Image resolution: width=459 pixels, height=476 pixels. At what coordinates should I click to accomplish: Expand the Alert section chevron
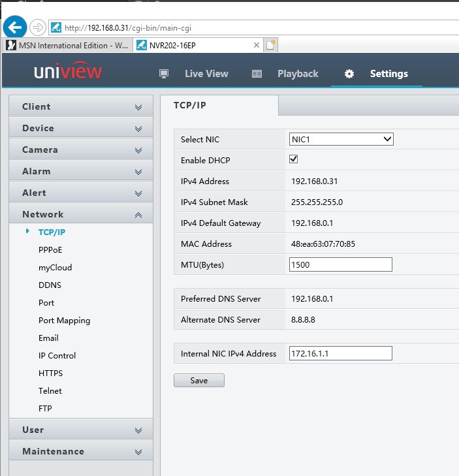click(x=138, y=193)
